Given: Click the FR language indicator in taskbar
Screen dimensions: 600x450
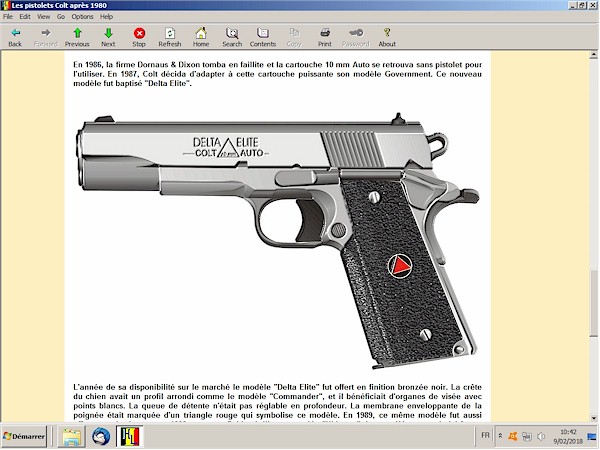Looking at the screenshot, I should [485, 437].
